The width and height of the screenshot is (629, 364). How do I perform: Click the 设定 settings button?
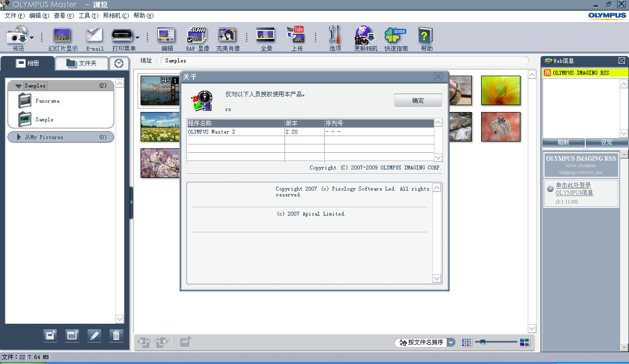click(x=607, y=142)
